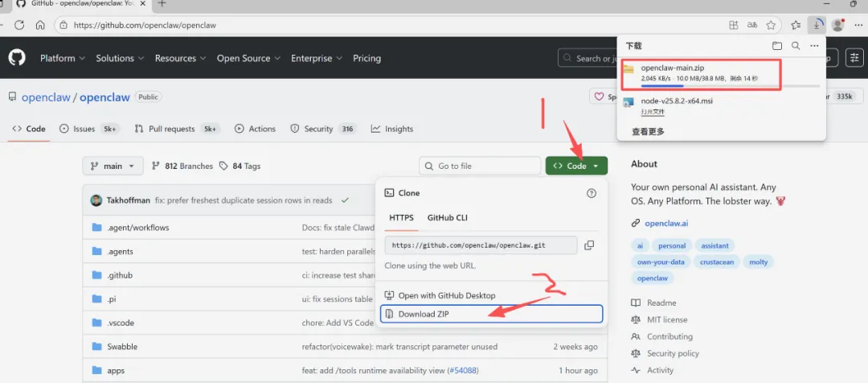868x383 pixels.
Task: Open the main branch selector dropdown
Action: click(113, 166)
